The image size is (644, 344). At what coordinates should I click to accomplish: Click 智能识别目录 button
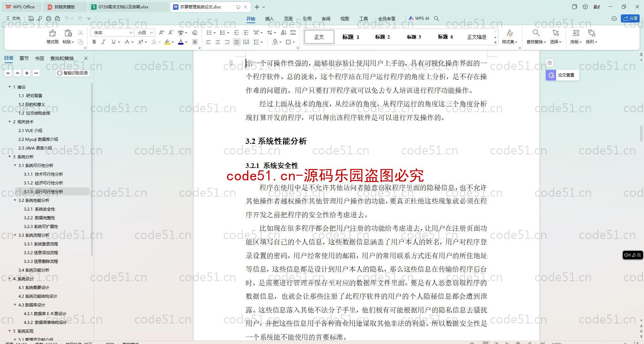coord(72,73)
